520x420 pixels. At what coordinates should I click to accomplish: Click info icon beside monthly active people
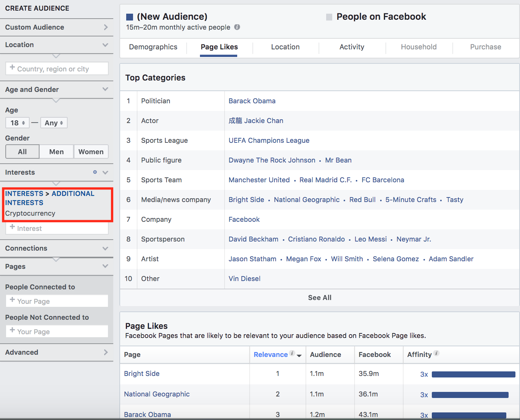[237, 27]
